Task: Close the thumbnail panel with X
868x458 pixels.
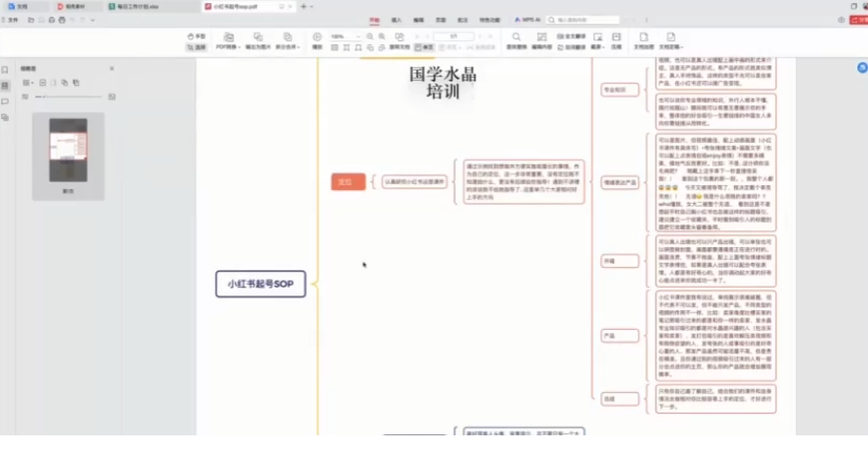Action: pos(112,69)
